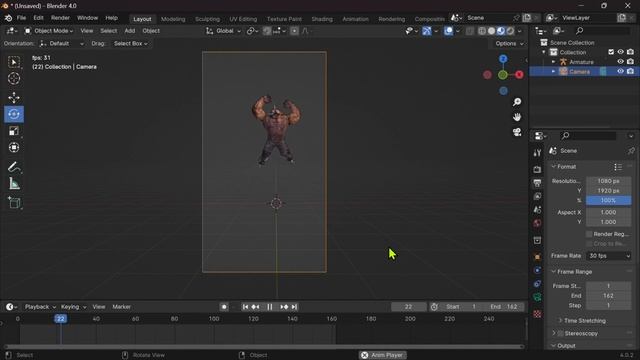Cancel the Anim Player in status bar
The width and height of the screenshot is (640, 360).
tap(364, 355)
